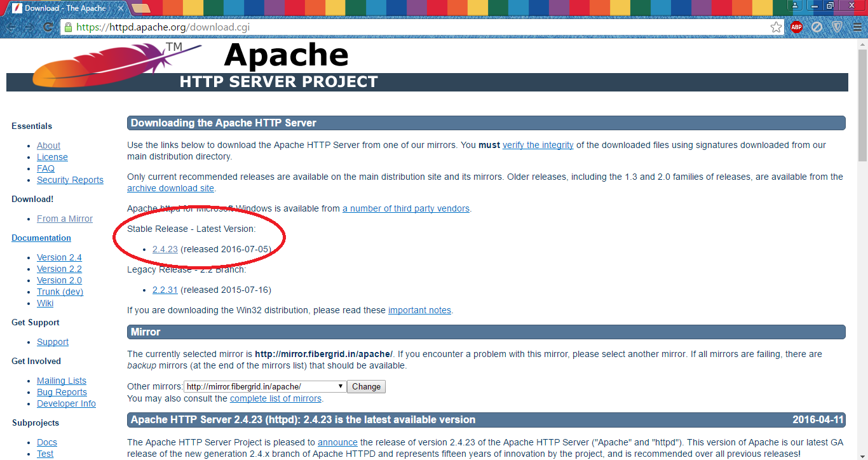The image size is (868, 460).
Task: Click the 2.2.31 legacy release link
Action: click(165, 290)
